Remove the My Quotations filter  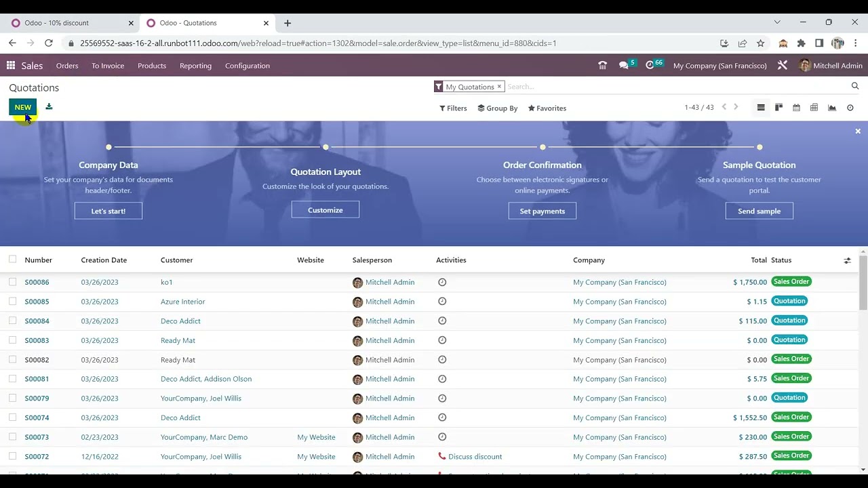click(x=499, y=86)
